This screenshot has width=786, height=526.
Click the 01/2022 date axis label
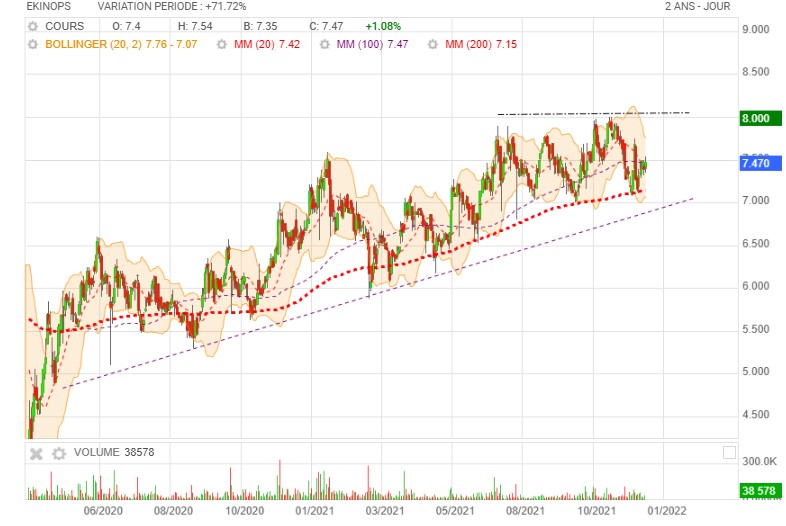coord(667,511)
